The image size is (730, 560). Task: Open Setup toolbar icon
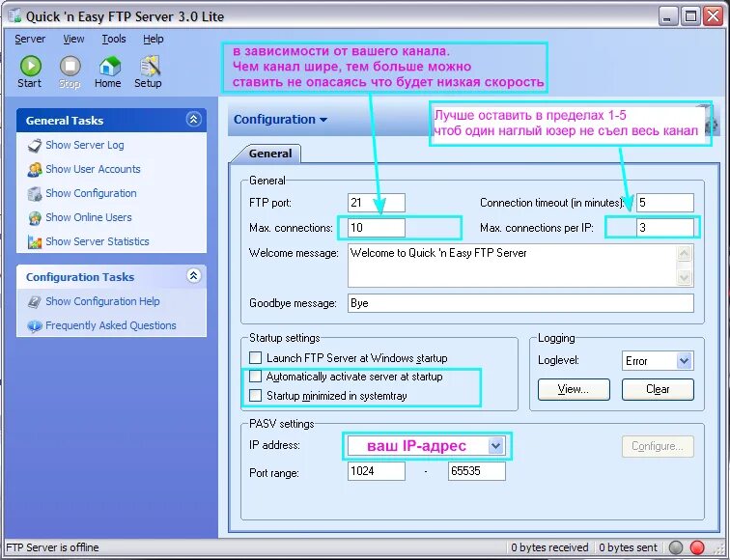click(150, 66)
